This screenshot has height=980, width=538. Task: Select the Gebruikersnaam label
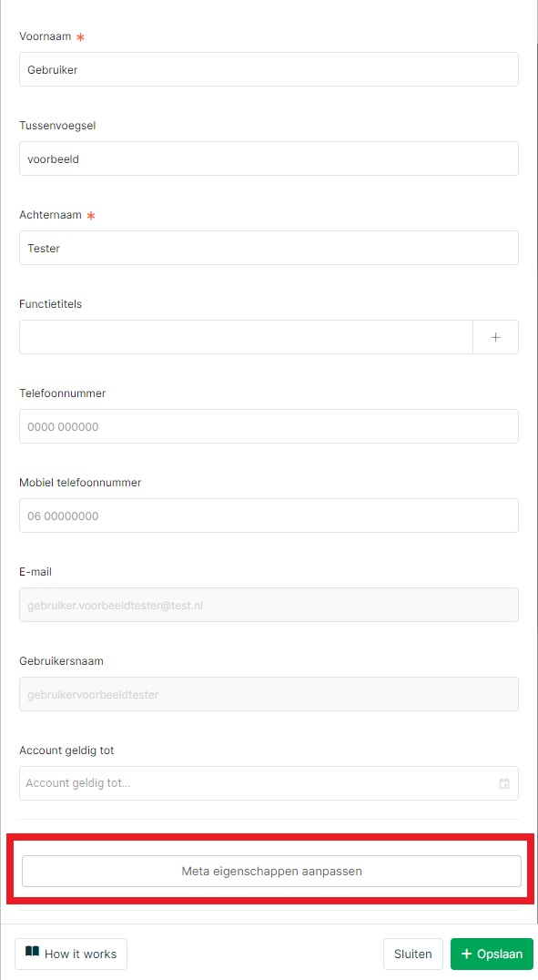61,661
